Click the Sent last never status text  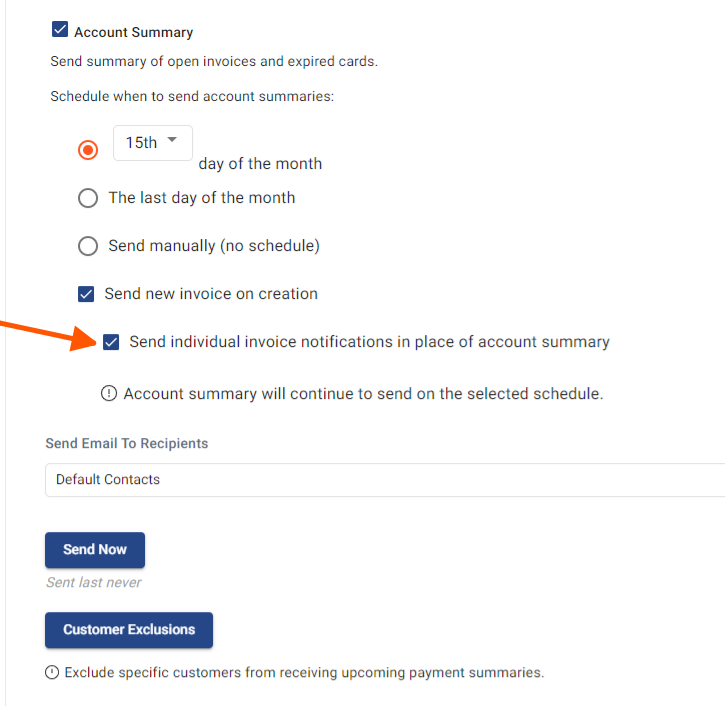[x=94, y=583]
